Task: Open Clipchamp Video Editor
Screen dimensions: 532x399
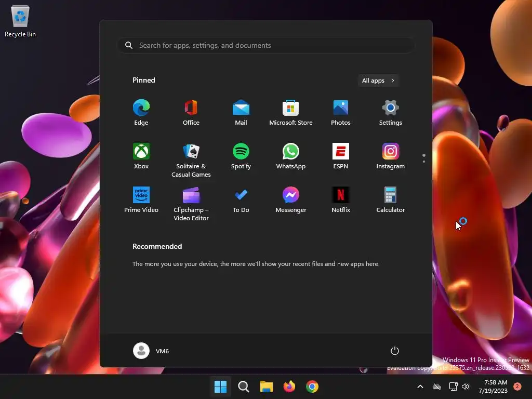Action: (191, 204)
